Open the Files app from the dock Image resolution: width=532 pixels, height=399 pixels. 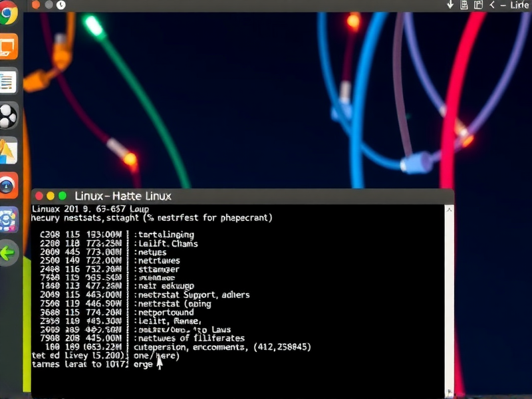(8, 148)
